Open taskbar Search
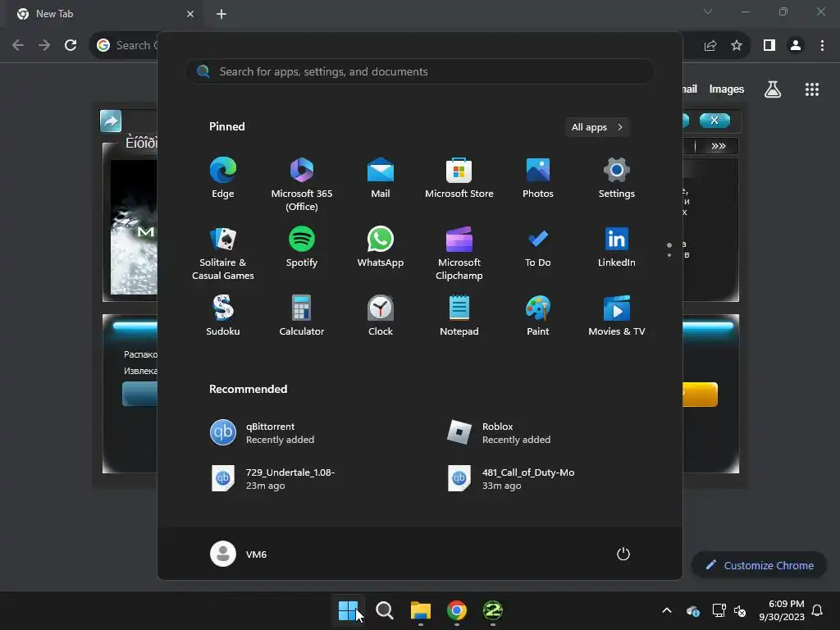 pyautogui.click(x=384, y=610)
